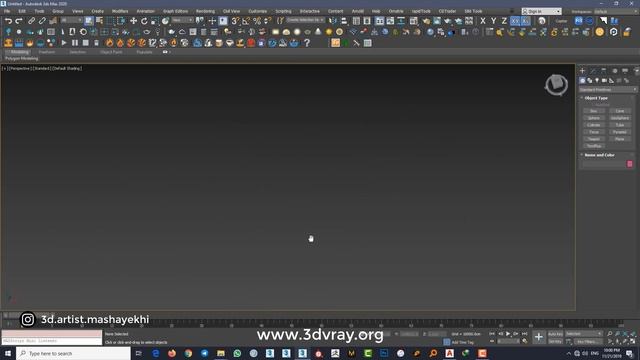Open the Rendering menu

[x=205, y=11]
